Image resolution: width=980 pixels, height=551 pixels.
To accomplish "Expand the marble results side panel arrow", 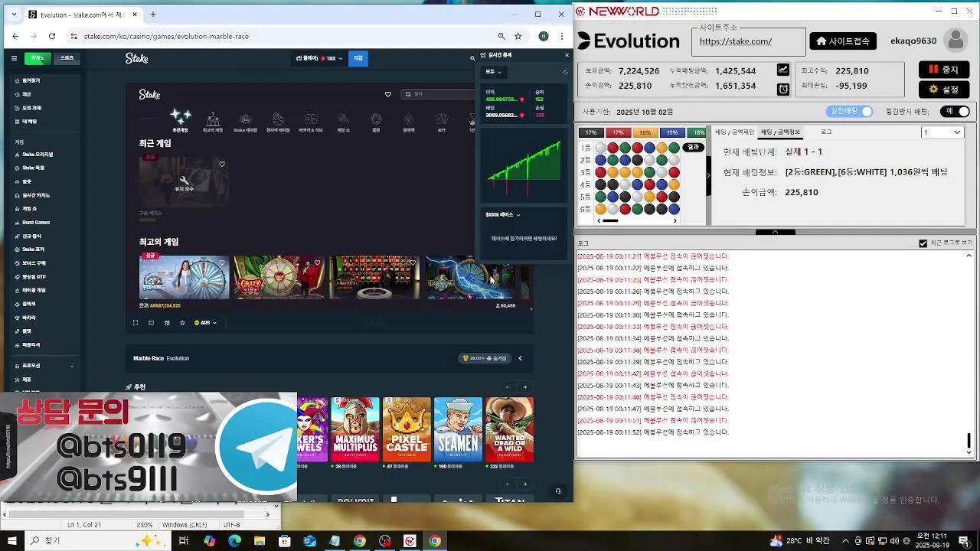I will click(708, 175).
